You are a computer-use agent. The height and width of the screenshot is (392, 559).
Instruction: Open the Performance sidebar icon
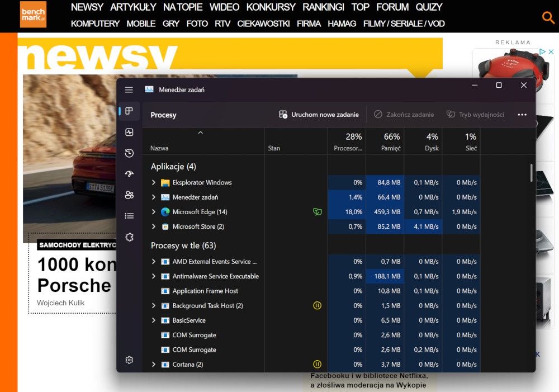pyautogui.click(x=129, y=133)
